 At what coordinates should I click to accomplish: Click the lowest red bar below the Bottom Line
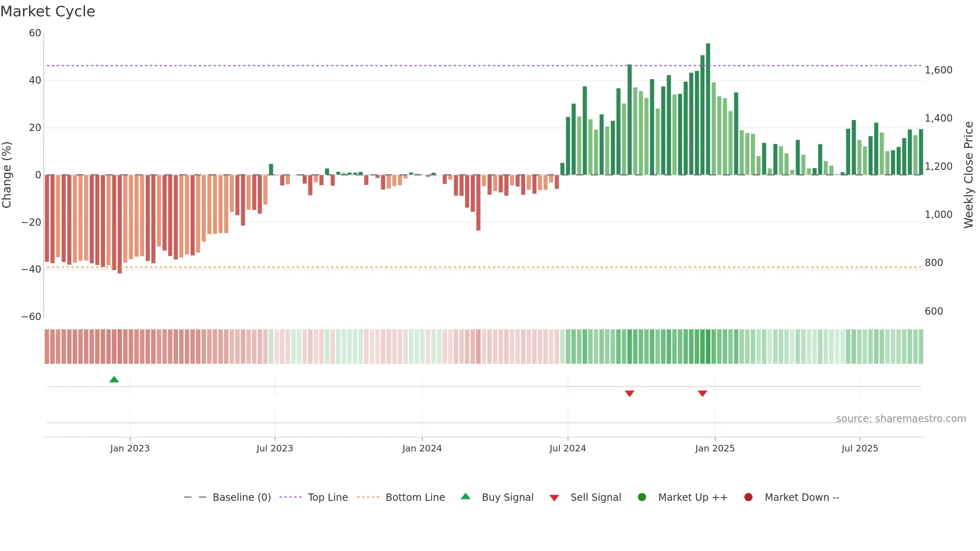120,224
